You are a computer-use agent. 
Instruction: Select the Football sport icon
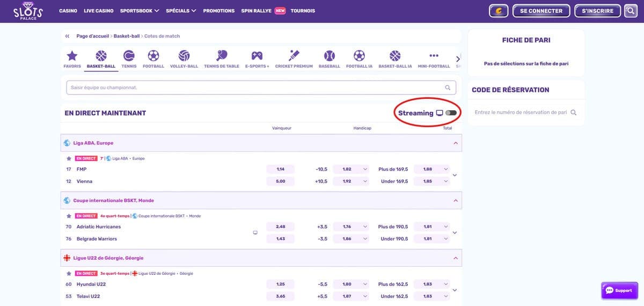coord(153,59)
